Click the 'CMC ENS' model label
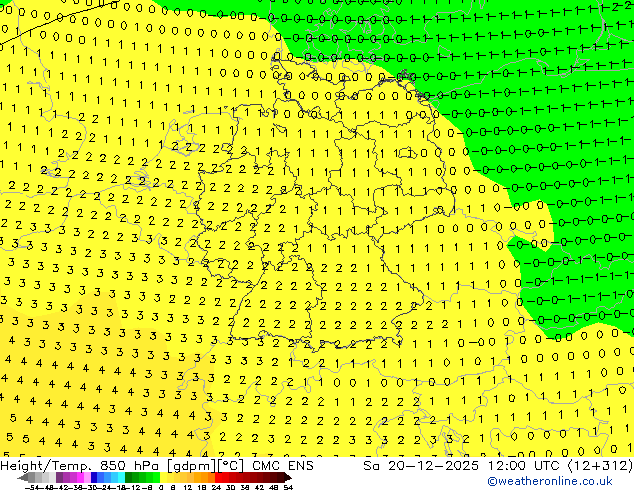This screenshot has height=490, width=634. [x=283, y=466]
